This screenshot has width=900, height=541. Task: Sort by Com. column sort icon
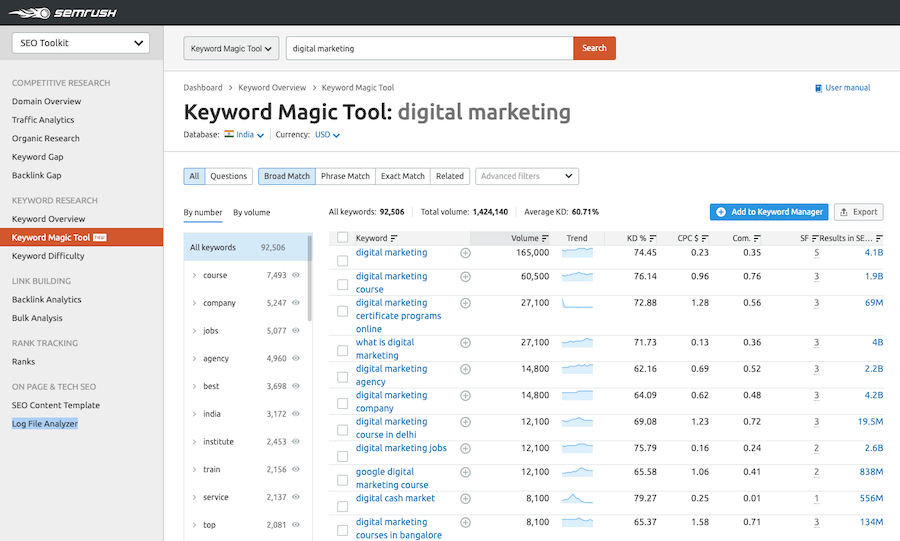coord(757,238)
